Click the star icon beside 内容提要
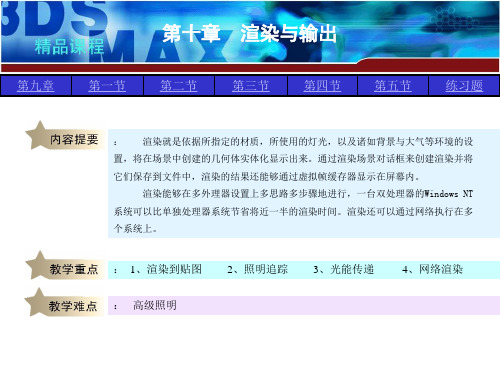Viewport: 500px width, 375px height. pos(38,134)
